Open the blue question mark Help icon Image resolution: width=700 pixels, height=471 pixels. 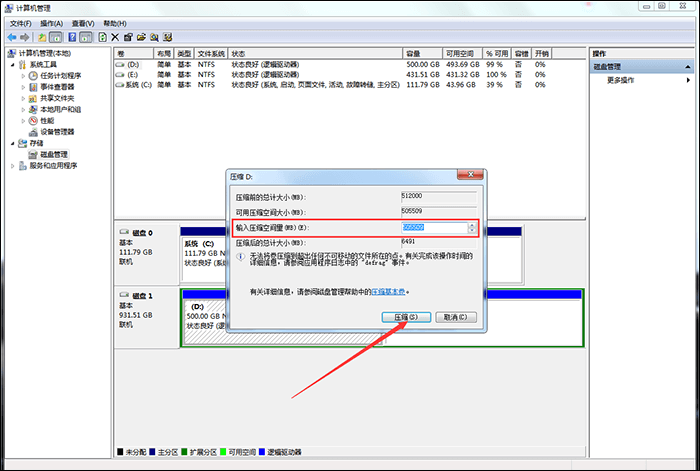(x=72, y=38)
